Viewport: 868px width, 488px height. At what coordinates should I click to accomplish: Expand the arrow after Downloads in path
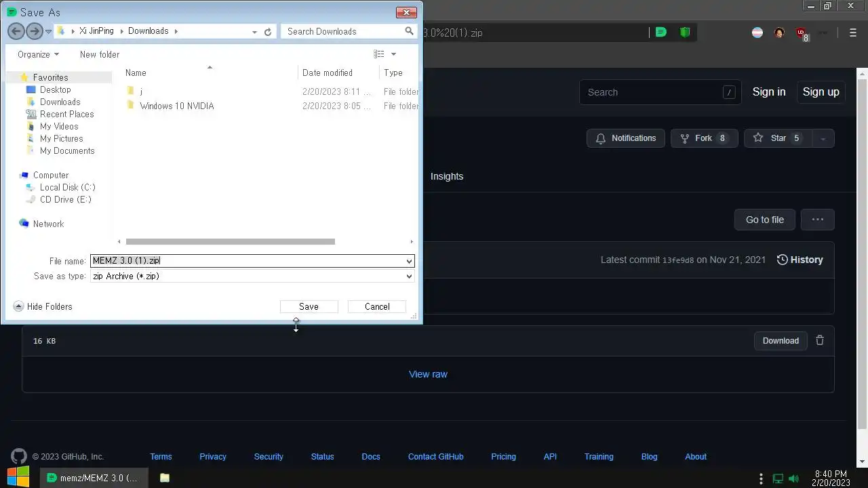click(176, 31)
